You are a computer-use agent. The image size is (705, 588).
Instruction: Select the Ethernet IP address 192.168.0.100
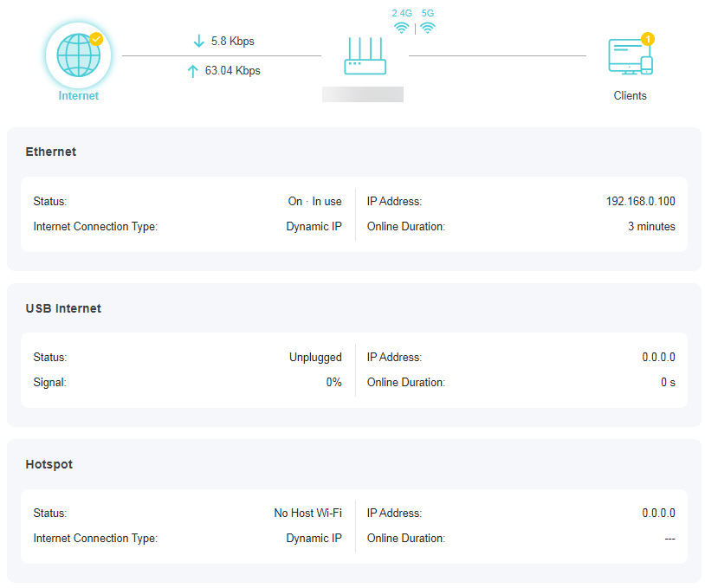point(640,202)
